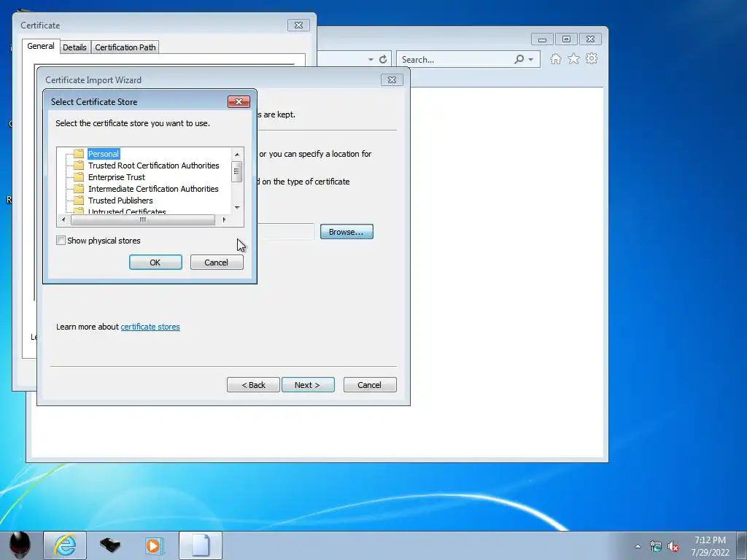This screenshot has height=560, width=747.
Task: Open browser Favorites star icon
Action: click(x=573, y=58)
